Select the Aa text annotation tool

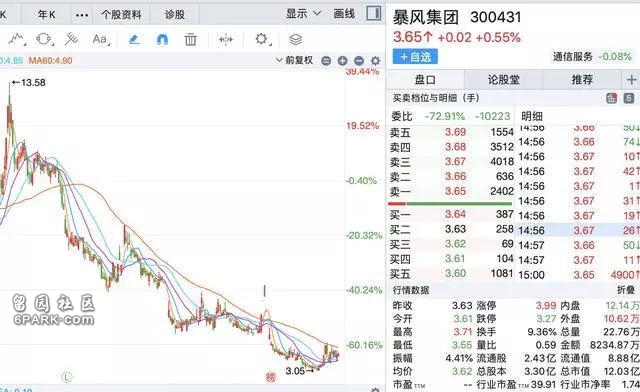point(100,39)
